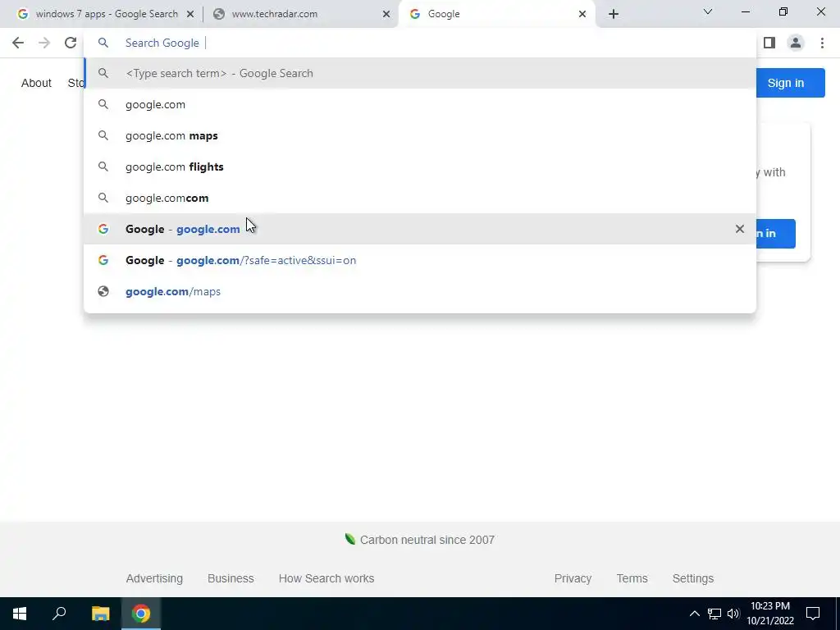Open the Google - google.com history suggestion
Screen dimensions: 840x630
pyautogui.click(x=420, y=229)
